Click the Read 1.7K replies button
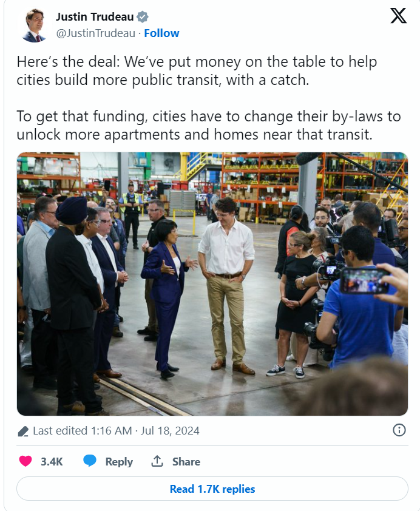 (x=212, y=489)
